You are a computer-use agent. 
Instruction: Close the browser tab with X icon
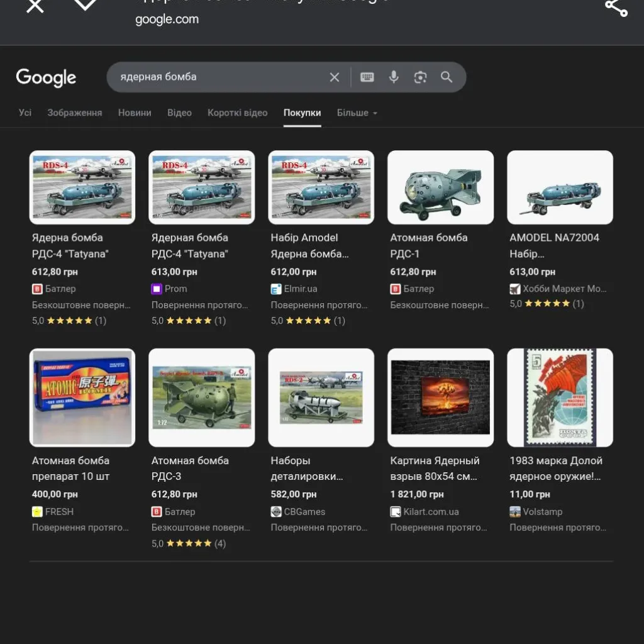tap(35, 6)
